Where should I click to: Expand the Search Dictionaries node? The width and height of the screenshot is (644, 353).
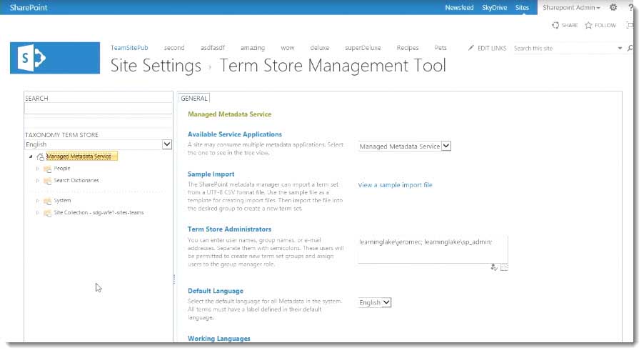coord(37,180)
